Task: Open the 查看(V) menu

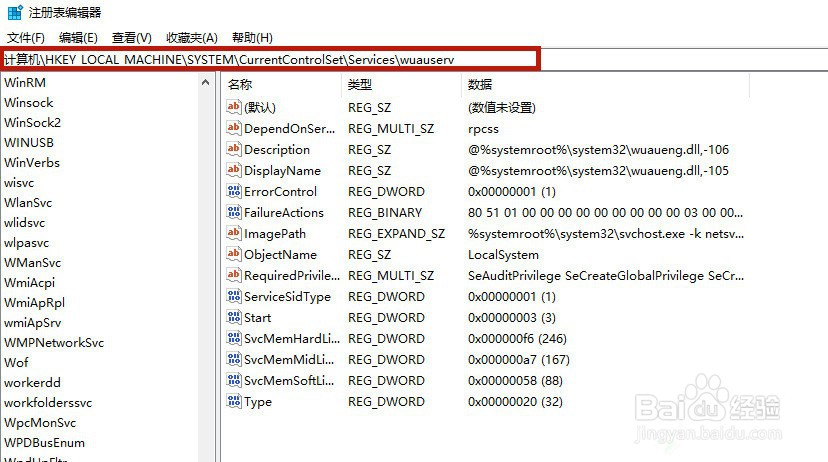Action: [x=131, y=38]
